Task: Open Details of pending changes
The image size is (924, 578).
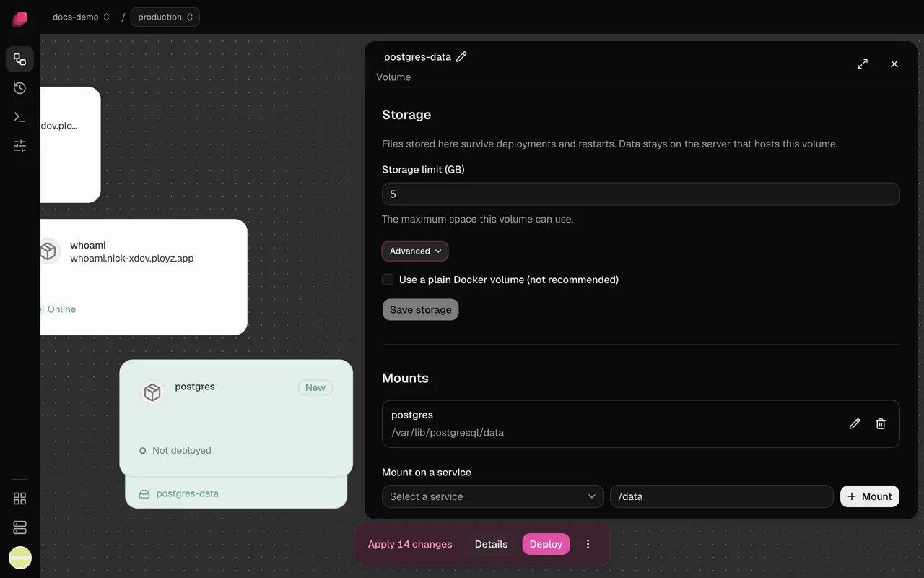Action: pos(491,544)
